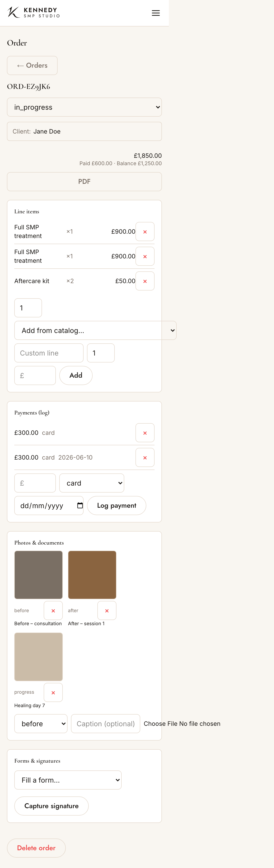Delete the Healing day 7 progress photo
The image size is (274, 868).
pos(53,692)
